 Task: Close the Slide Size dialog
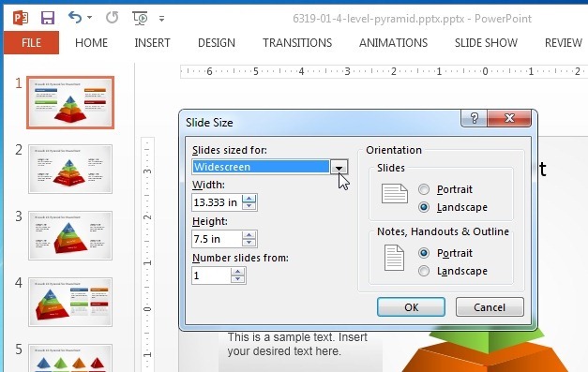pyautogui.click(x=509, y=118)
